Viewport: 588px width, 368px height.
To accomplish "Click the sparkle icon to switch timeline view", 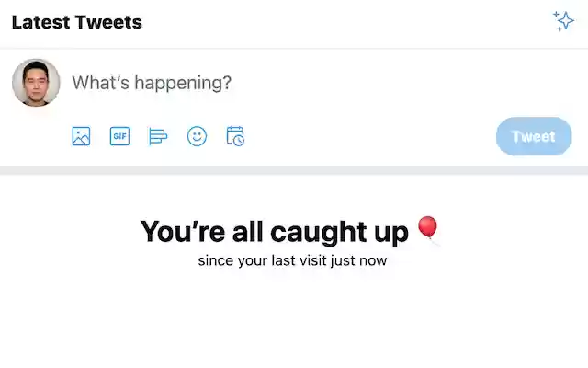I will click(x=563, y=21).
